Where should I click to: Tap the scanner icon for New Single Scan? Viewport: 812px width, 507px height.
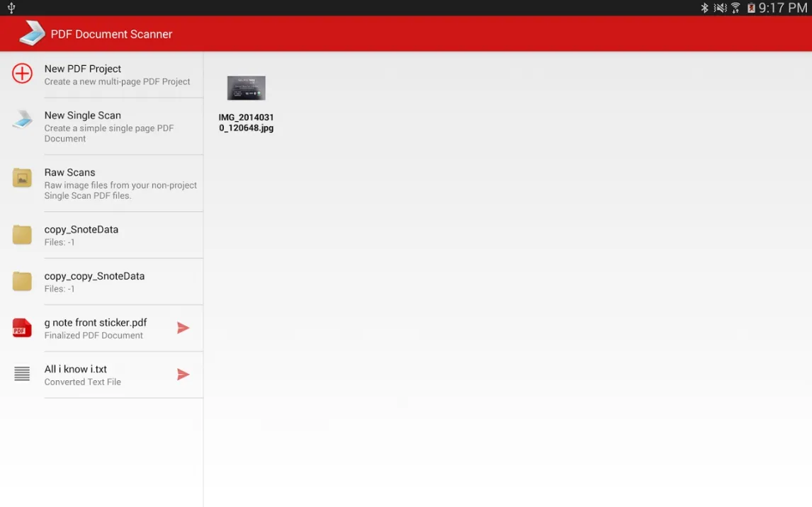(x=22, y=120)
